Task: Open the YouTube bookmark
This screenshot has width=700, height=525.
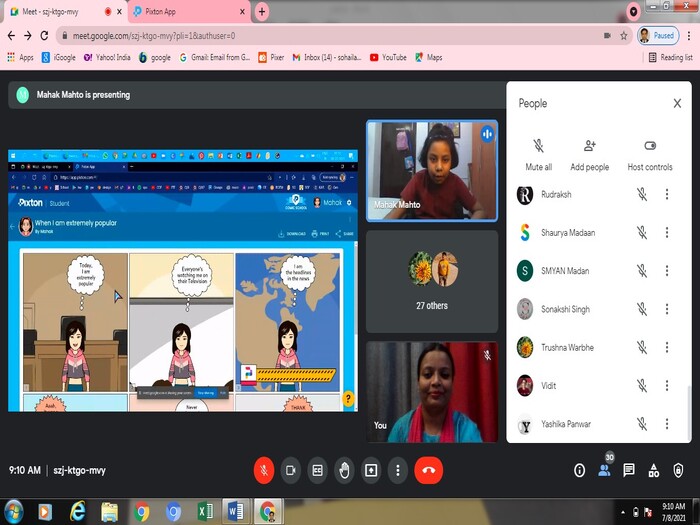Action: coord(388,57)
